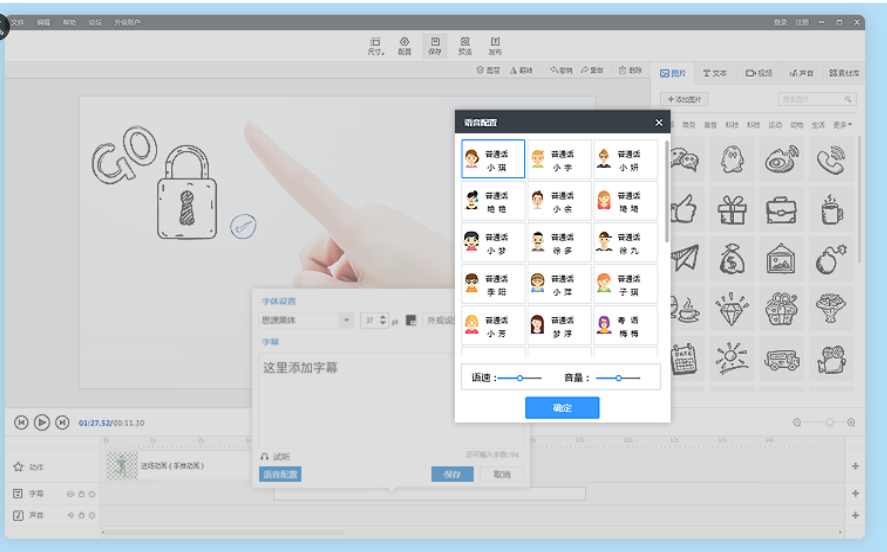Screen dimensions: 887x552
Task: Click the undo 撤销 icon
Action: click(561, 70)
